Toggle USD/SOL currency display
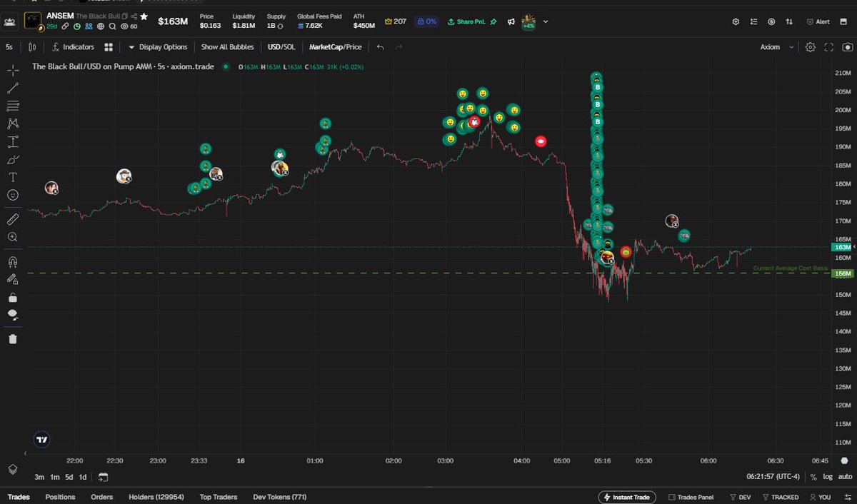The height and width of the screenshot is (504, 857). [x=281, y=47]
